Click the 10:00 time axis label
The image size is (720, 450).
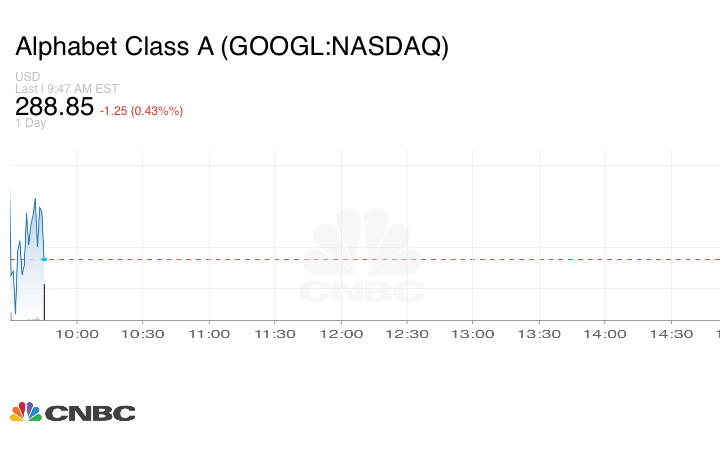point(76,334)
